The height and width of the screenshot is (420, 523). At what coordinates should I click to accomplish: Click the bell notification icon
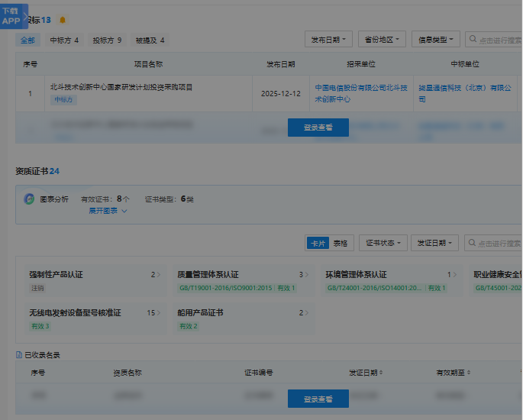63,20
